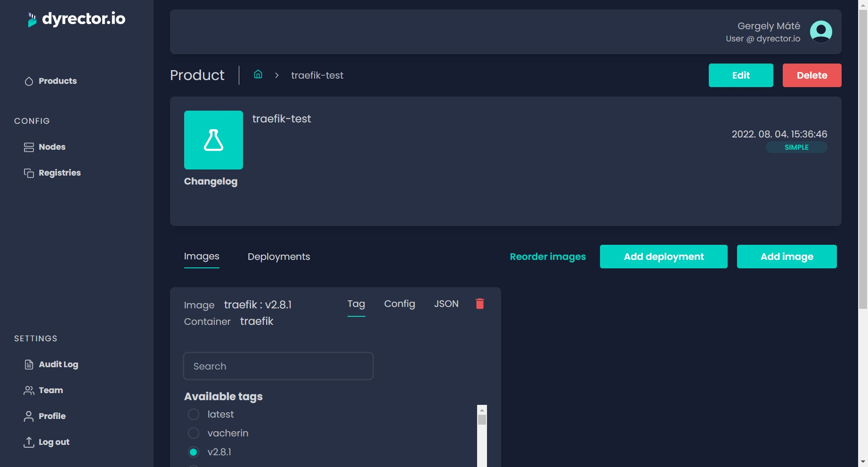Click the user avatar icon
This screenshot has width=868, height=467.
pyautogui.click(x=821, y=32)
